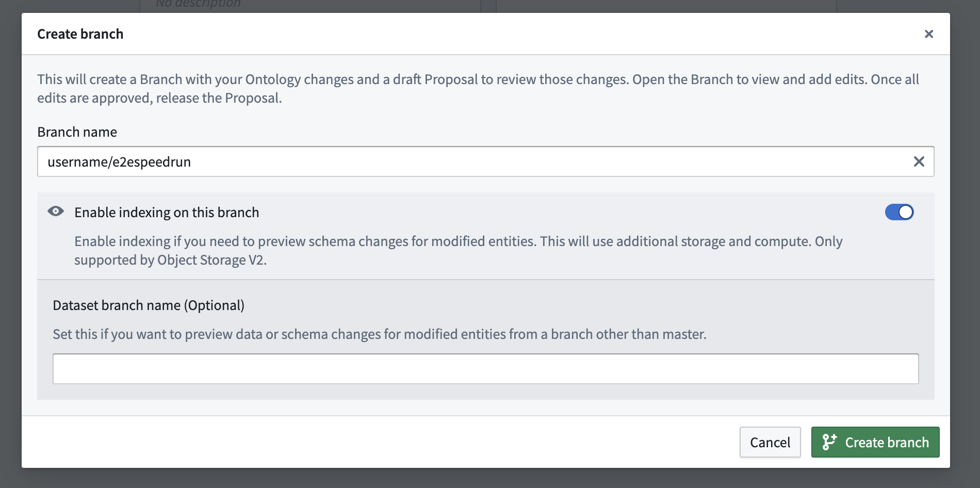980x488 pixels.
Task: Click the Ontology changes description paragraph
Action: point(478,89)
